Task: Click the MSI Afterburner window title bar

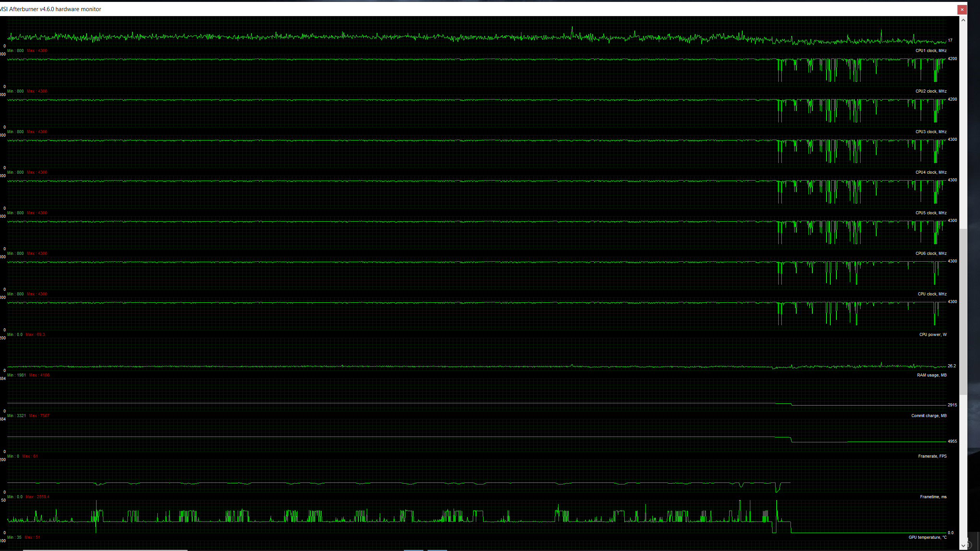Action: click(459, 9)
